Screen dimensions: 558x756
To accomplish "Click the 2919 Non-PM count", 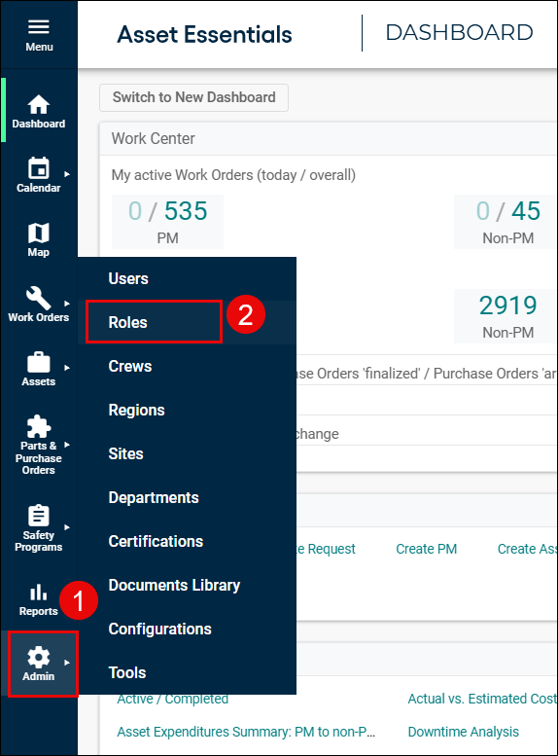I will tap(508, 306).
